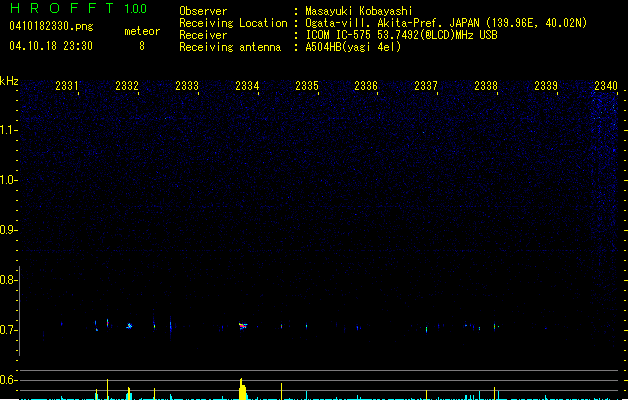Click the A504HB(yagi 4el) antenna text

[x=353, y=47]
